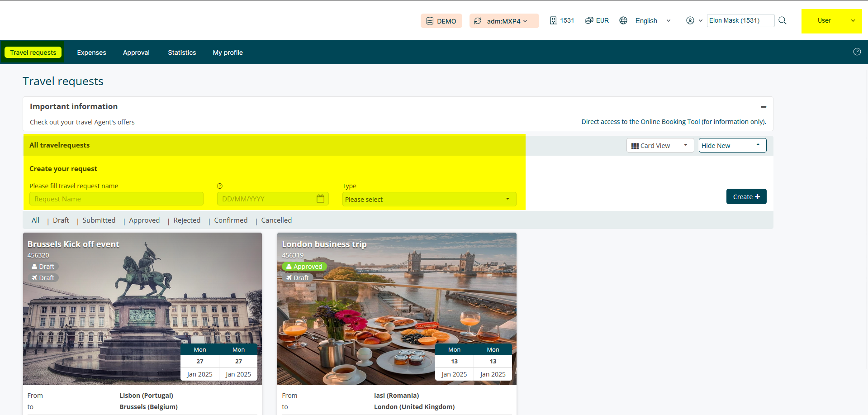Image resolution: width=868 pixels, height=415 pixels.
Task: Switch to the Statistics tab
Action: (x=182, y=52)
